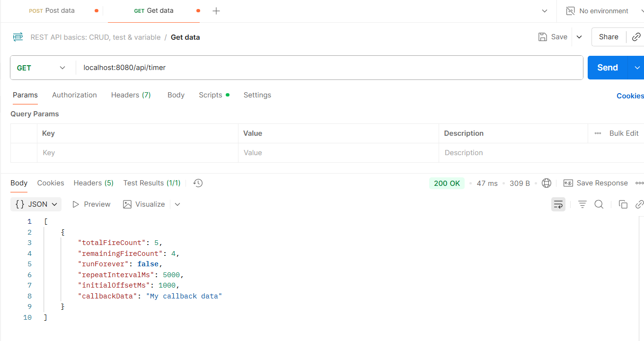The height and width of the screenshot is (341, 644).
Task: Open the GET method dropdown
Action: pos(41,68)
